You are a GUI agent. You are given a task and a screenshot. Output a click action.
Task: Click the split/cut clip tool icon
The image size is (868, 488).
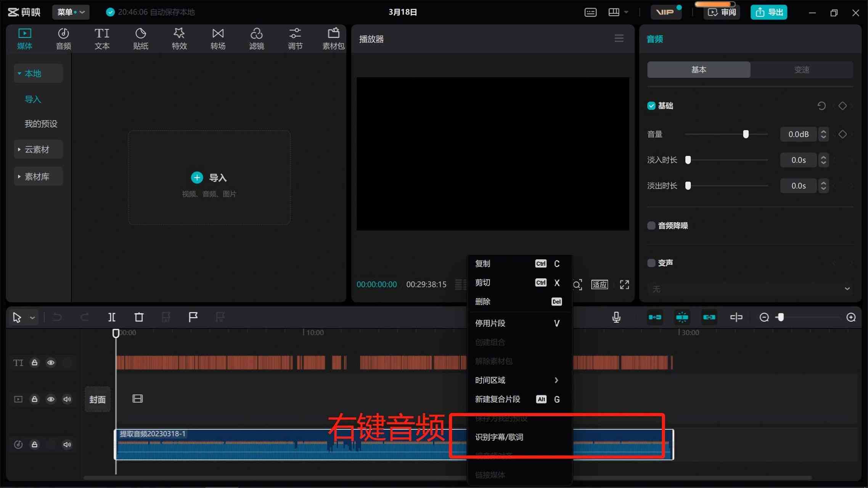pos(111,317)
